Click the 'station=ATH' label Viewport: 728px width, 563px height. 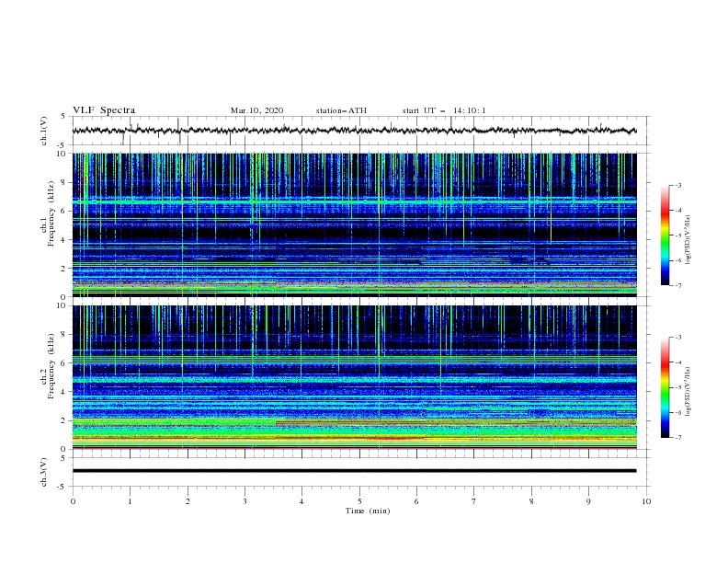(x=341, y=110)
